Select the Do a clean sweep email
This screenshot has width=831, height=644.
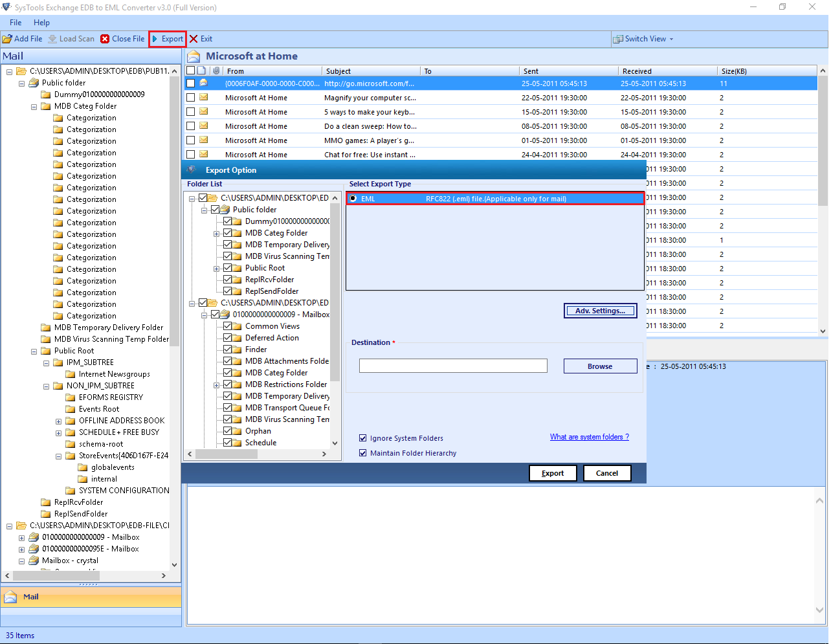501,126
